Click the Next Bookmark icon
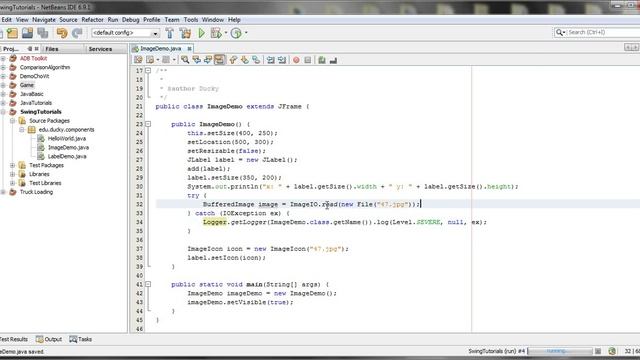This screenshot has height=360, width=640. (244, 60)
